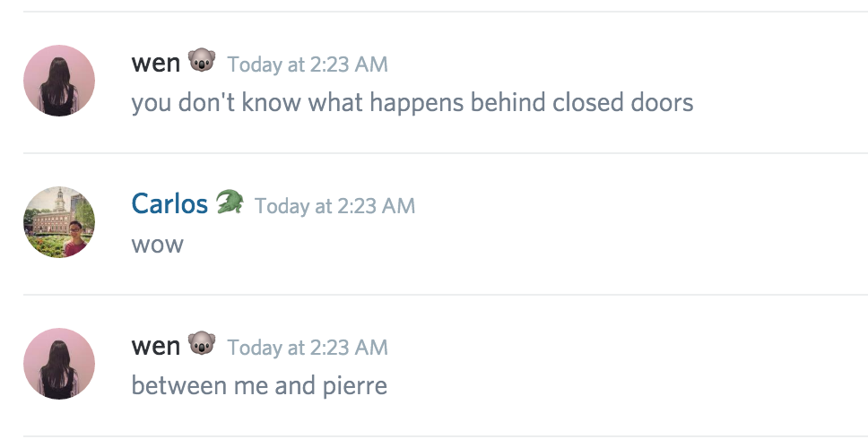Click the message starting 'you don't know'
Viewport: 868px width, 439px height.
(x=412, y=103)
